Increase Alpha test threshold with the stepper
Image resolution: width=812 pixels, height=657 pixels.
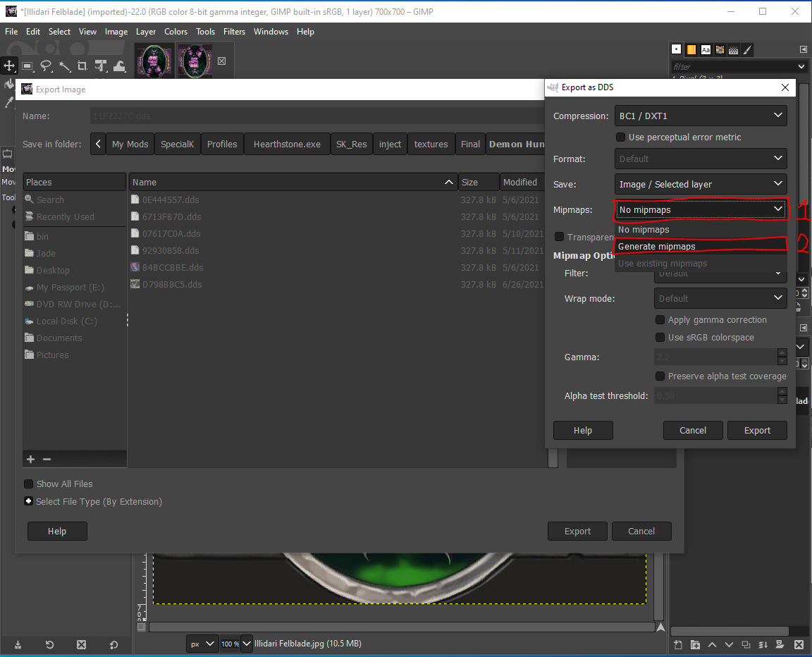782,392
